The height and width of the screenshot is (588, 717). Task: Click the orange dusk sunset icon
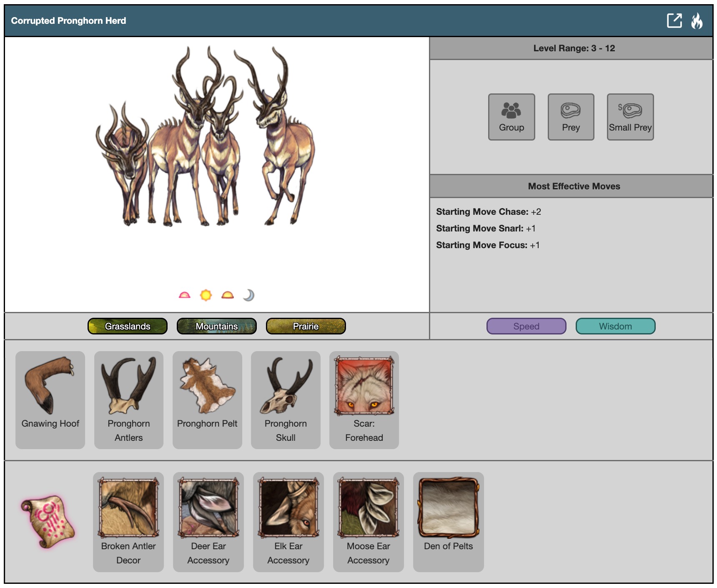228,295
